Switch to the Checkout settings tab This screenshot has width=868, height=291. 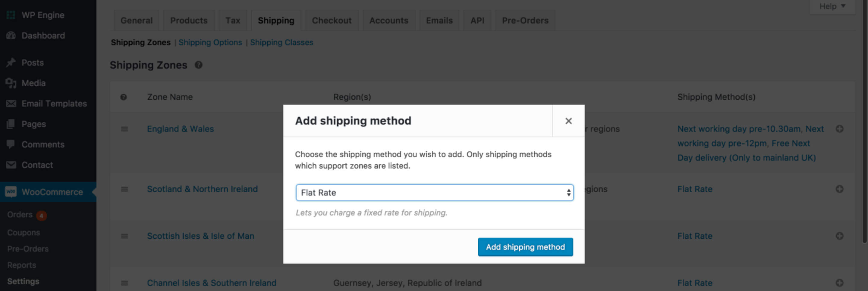tap(332, 20)
